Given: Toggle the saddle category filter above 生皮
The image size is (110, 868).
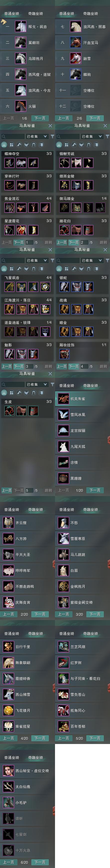Looking at the screenshot, I should [26, 393].
